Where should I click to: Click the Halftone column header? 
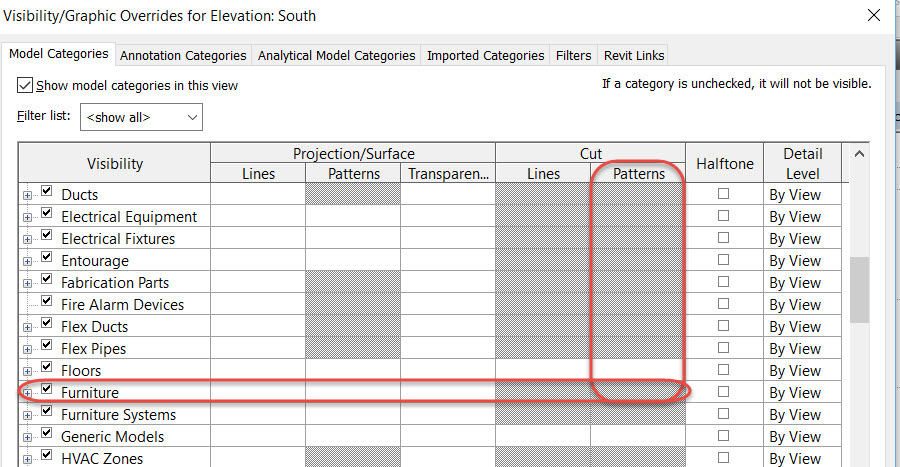point(724,164)
